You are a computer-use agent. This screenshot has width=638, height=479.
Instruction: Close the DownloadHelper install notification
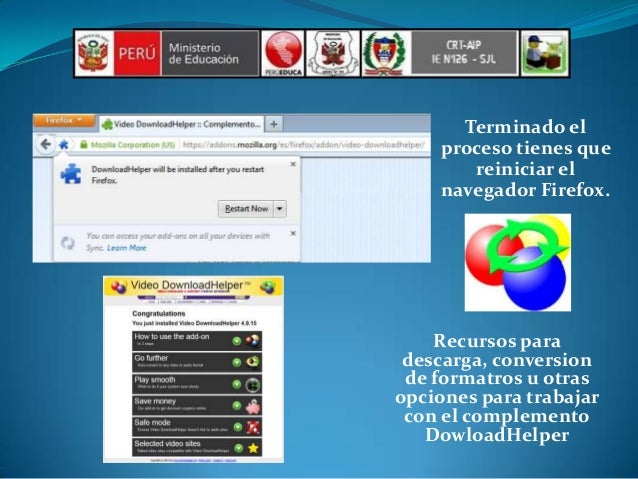pos(293,164)
